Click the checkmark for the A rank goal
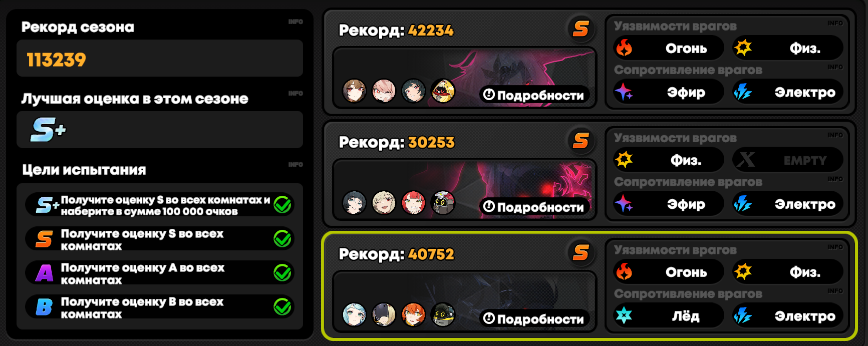Image resolution: width=868 pixels, height=346 pixels. point(282,273)
